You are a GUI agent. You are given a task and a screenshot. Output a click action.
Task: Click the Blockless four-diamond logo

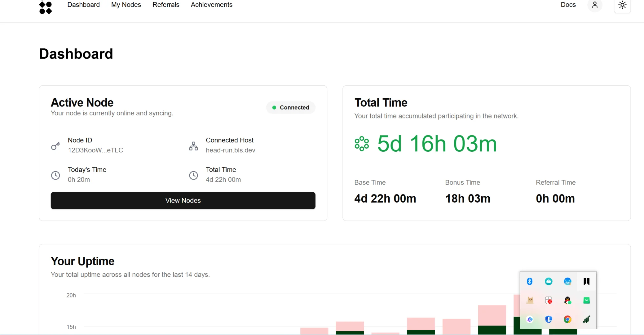pos(46,7)
